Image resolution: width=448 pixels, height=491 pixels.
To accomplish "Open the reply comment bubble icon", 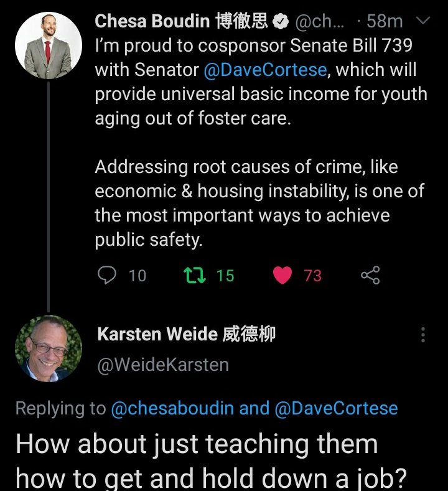I will pos(107,275).
